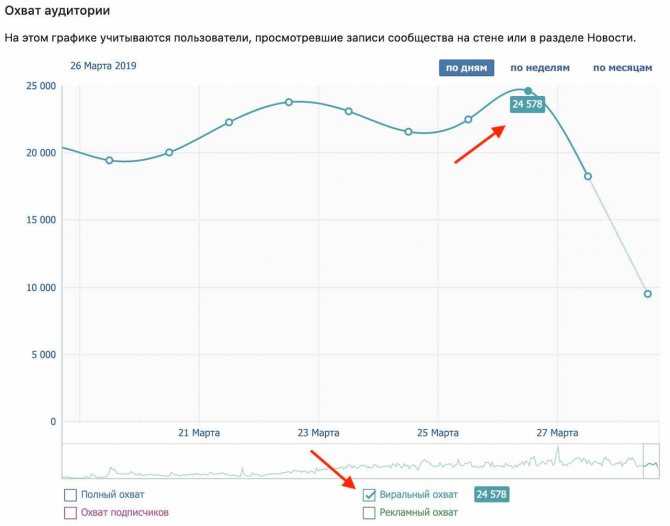Switch chart view to по месяцам
The width and height of the screenshot is (670, 526).
coord(623,68)
